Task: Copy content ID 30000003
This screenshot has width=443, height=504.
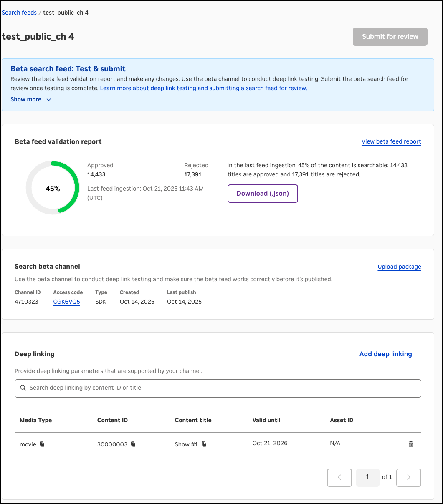Action: coord(133,444)
